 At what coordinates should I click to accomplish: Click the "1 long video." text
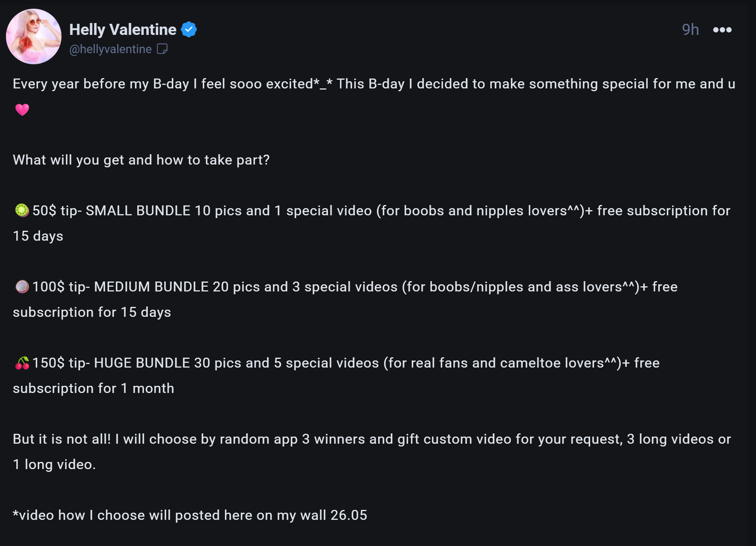click(54, 464)
